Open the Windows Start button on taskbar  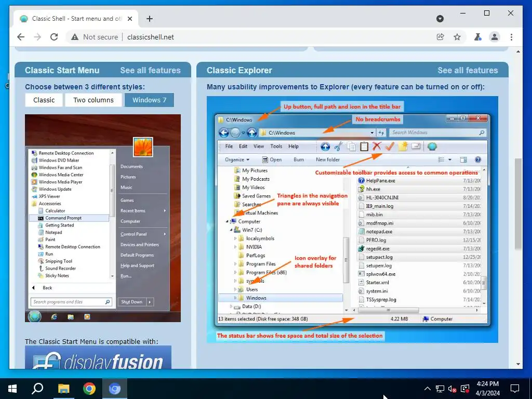12,389
